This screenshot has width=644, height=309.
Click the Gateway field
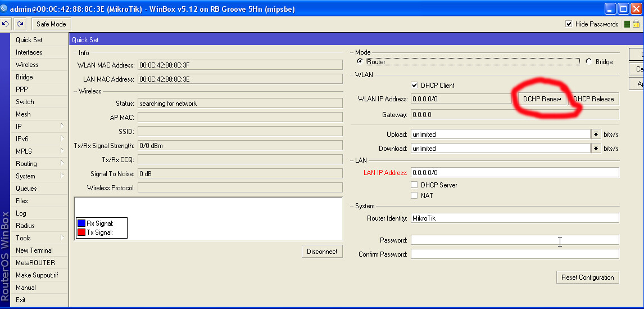click(x=515, y=114)
